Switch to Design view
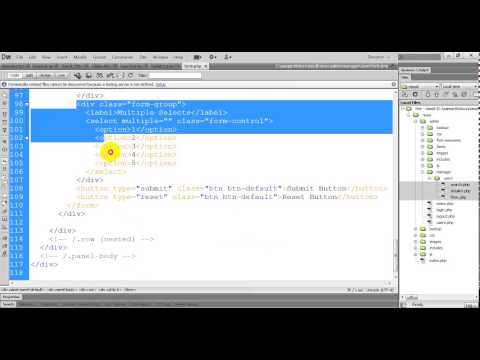The image size is (480, 360). (45, 76)
